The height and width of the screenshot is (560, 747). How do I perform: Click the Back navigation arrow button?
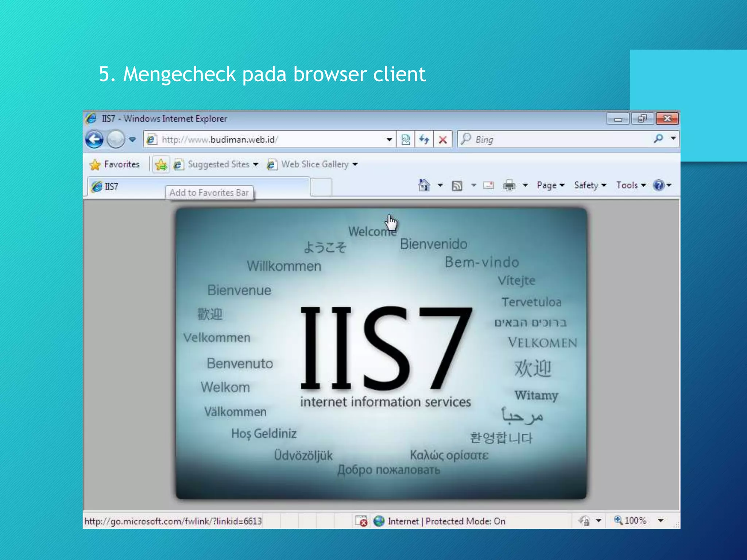[94, 139]
